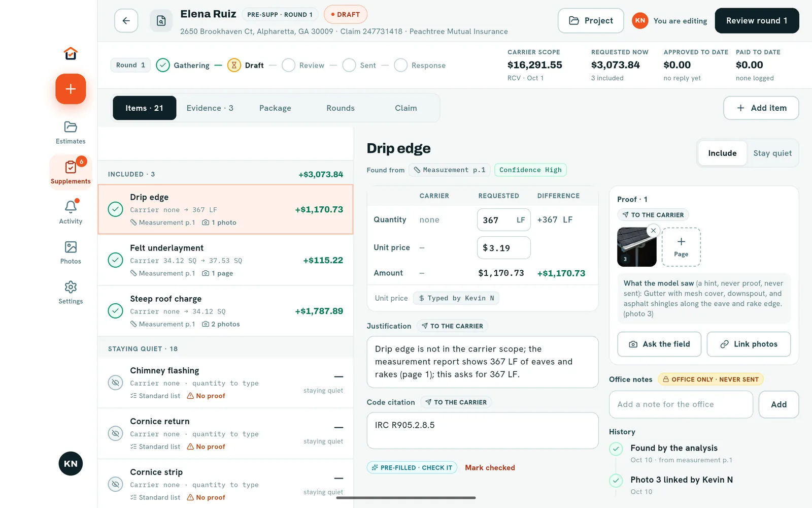Open the Package tab
The height and width of the screenshot is (508, 812).
[x=275, y=108]
